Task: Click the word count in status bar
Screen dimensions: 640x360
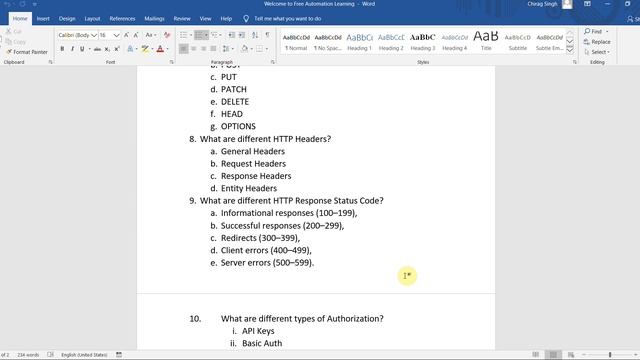Action: [28, 355]
